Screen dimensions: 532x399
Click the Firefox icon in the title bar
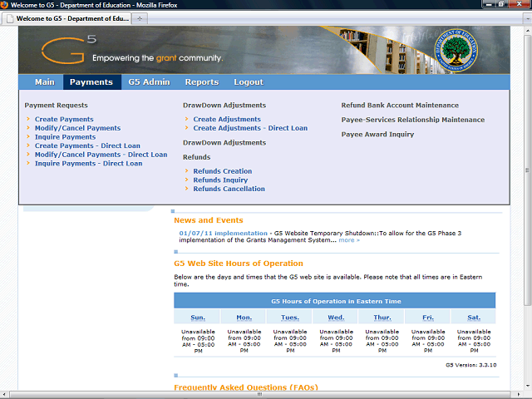tap(5, 5)
